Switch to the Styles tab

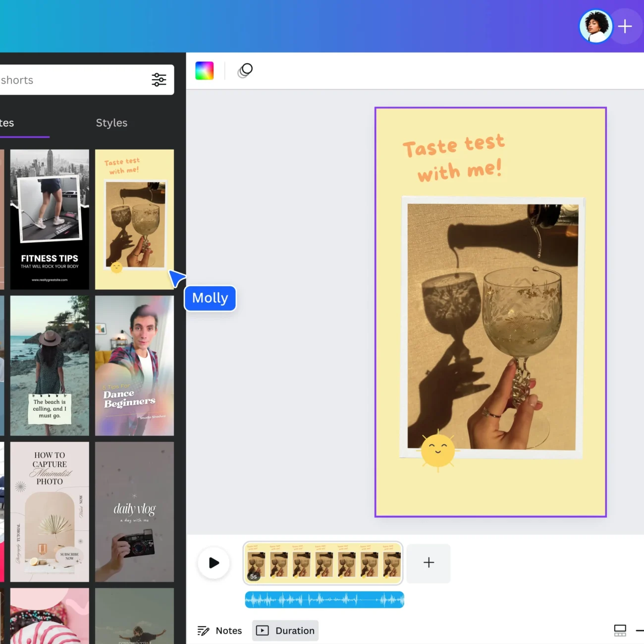click(x=111, y=123)
